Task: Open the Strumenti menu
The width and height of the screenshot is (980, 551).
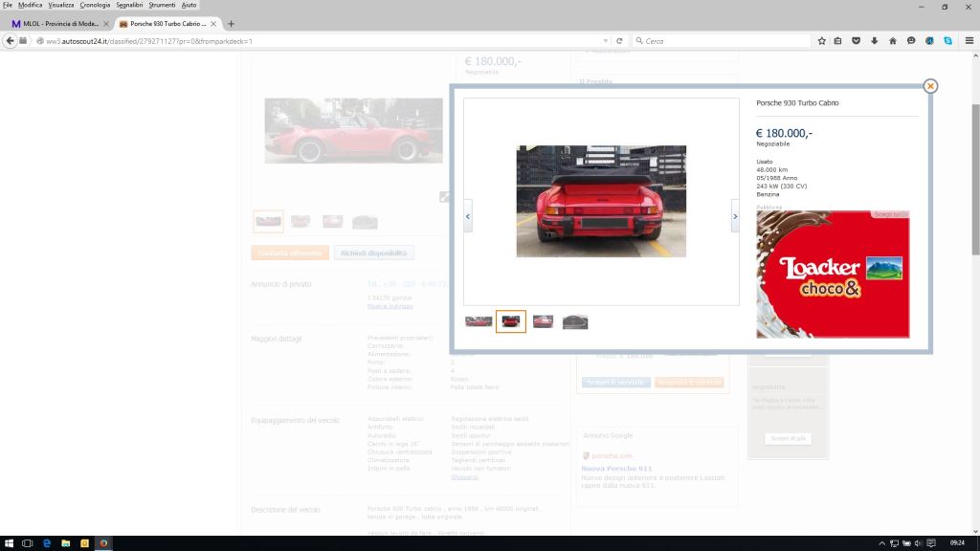Action: [162, 5]
